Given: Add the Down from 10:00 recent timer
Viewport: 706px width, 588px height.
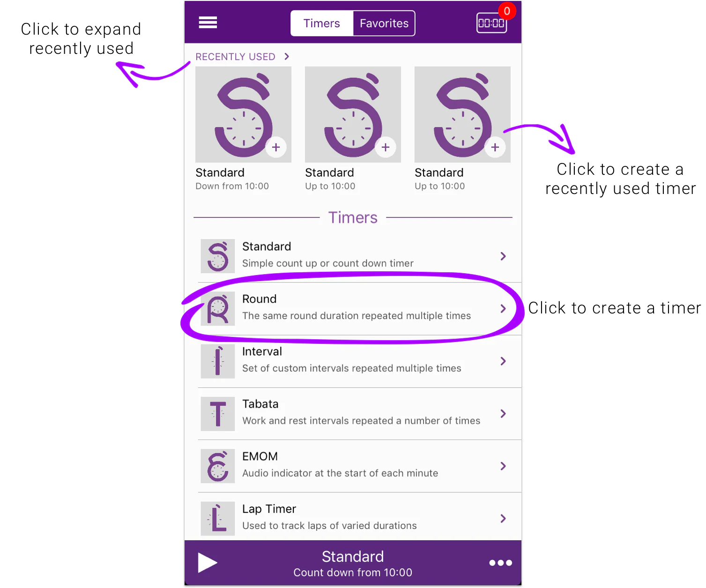Looking at the screenshot, I should (x=276, y=147).
